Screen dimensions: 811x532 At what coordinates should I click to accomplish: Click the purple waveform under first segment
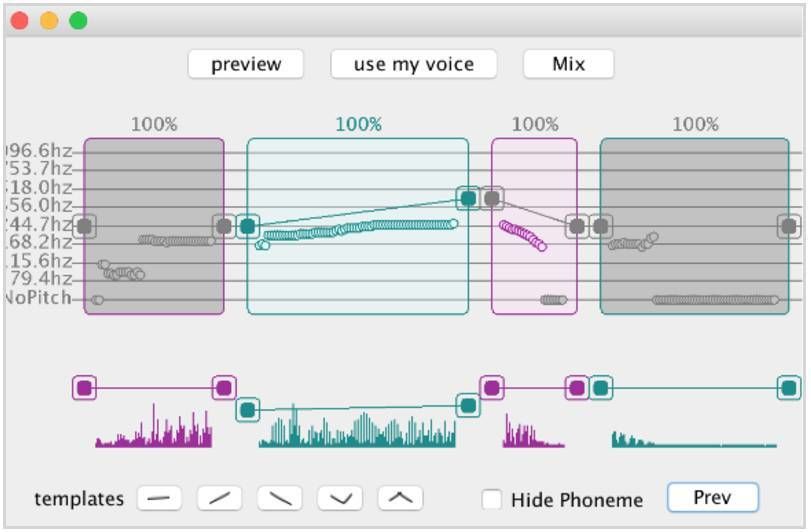click(155, 433)
